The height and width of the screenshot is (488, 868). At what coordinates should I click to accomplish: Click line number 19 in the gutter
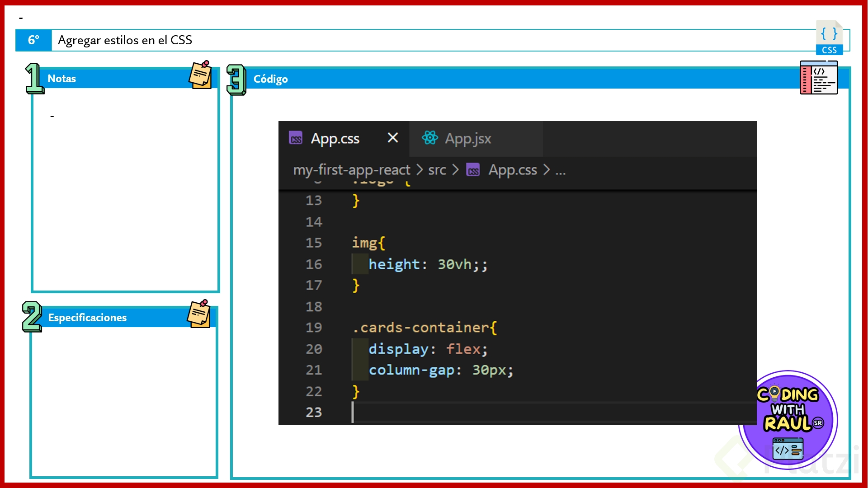point(313,328)
